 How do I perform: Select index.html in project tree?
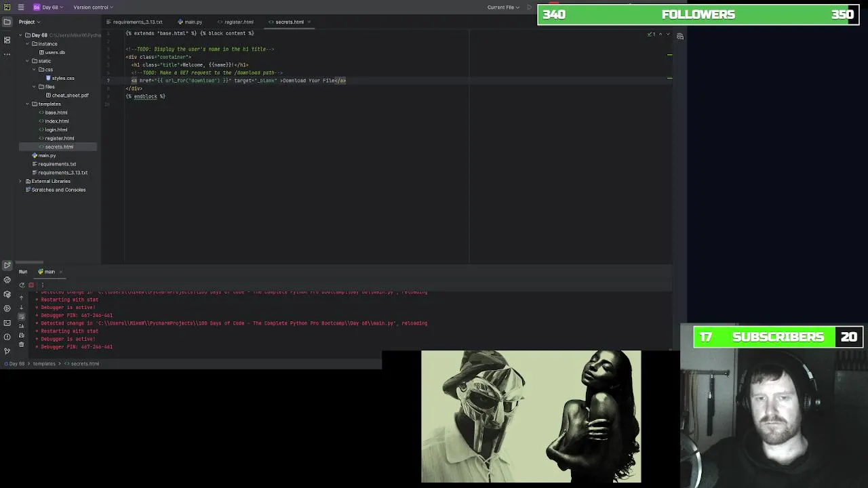[x=54, y=121]
